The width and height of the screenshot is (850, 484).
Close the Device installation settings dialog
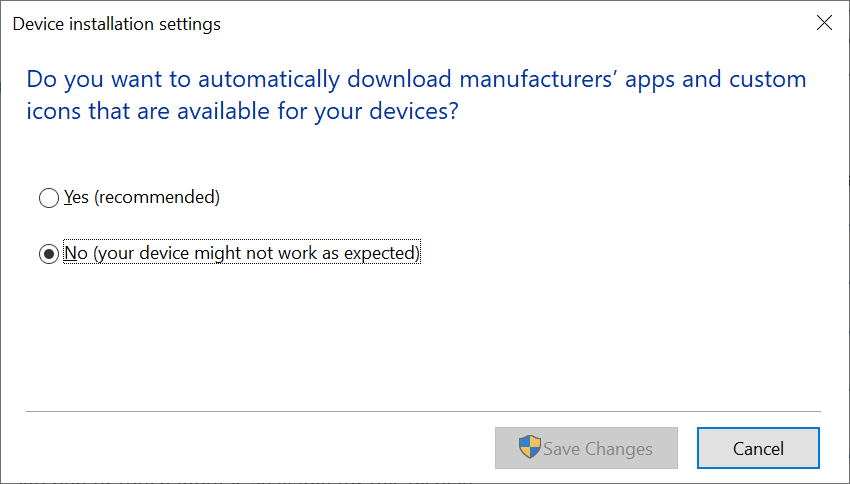[824, 23]
